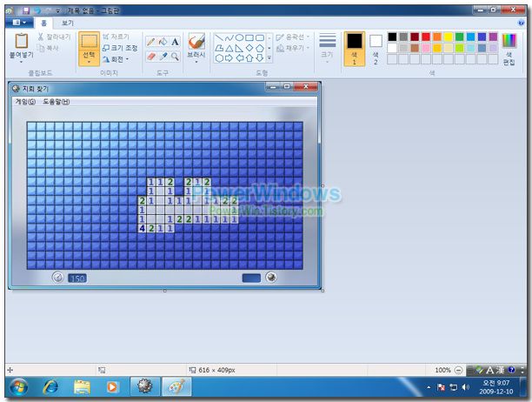Choose the Triangle shape
The height and width of the screenshot is (402, 532).
(229, 48)
